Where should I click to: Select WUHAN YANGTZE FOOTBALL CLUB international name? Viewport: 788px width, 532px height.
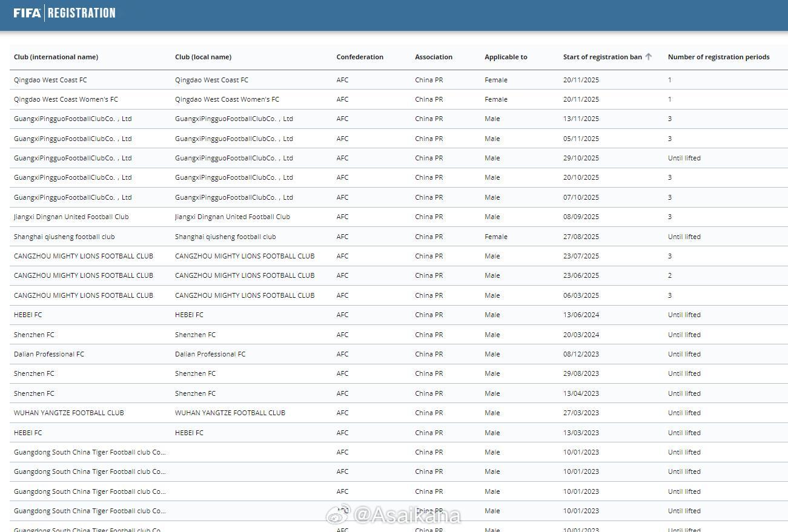pyautogui.click(x=69, y=413)
